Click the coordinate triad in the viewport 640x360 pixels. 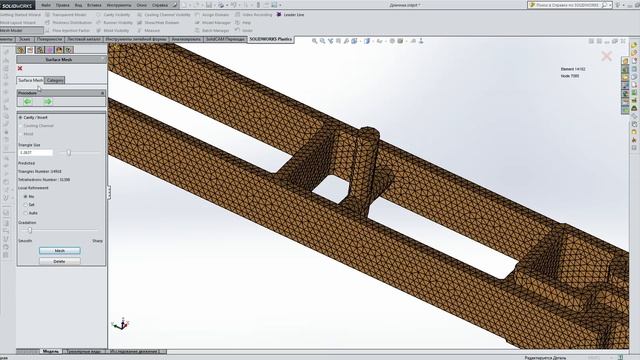[120, 324]
